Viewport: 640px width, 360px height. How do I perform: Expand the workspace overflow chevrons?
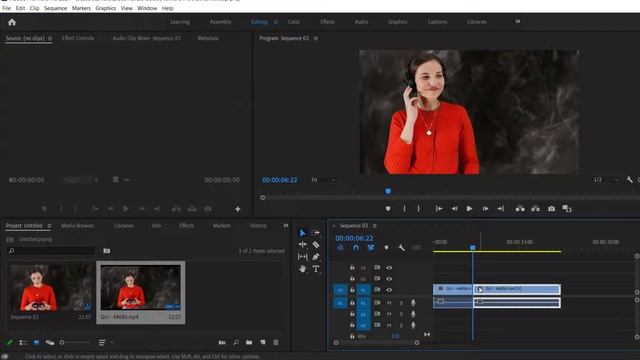click(518, 21)
